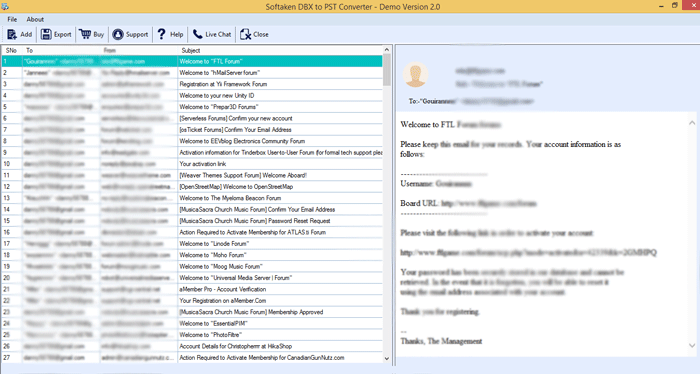Viewport: 700px width, 374px height.
Task: Click the Export floppy disk icon
Action: (x=46, y=34)
